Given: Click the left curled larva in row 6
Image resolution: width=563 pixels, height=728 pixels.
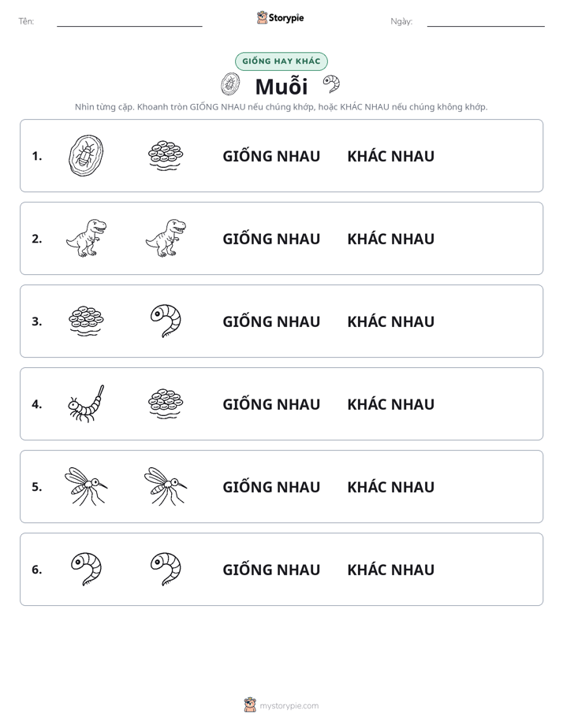Looking at the screenshot, I should click(x=86, y=569).
